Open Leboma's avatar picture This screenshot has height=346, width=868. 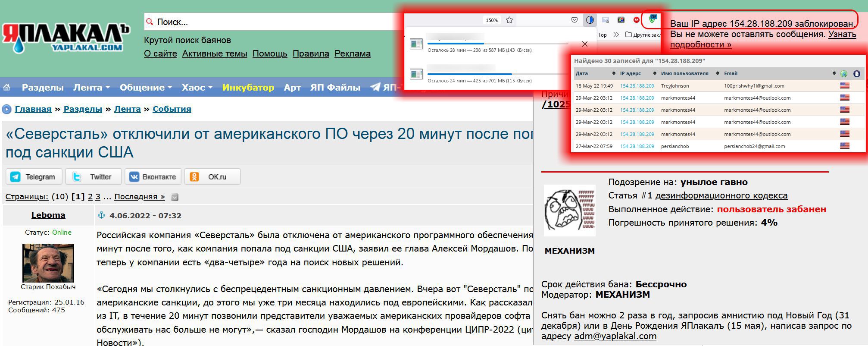48,263
